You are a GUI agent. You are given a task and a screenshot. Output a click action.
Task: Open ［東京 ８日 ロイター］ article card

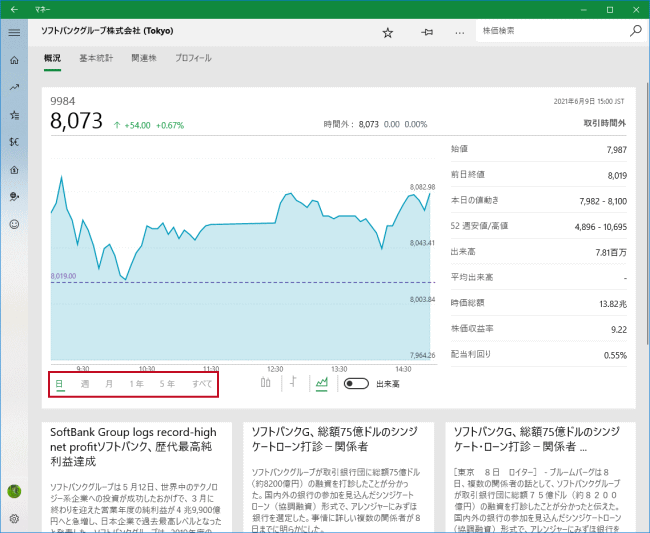pos(540,477)
